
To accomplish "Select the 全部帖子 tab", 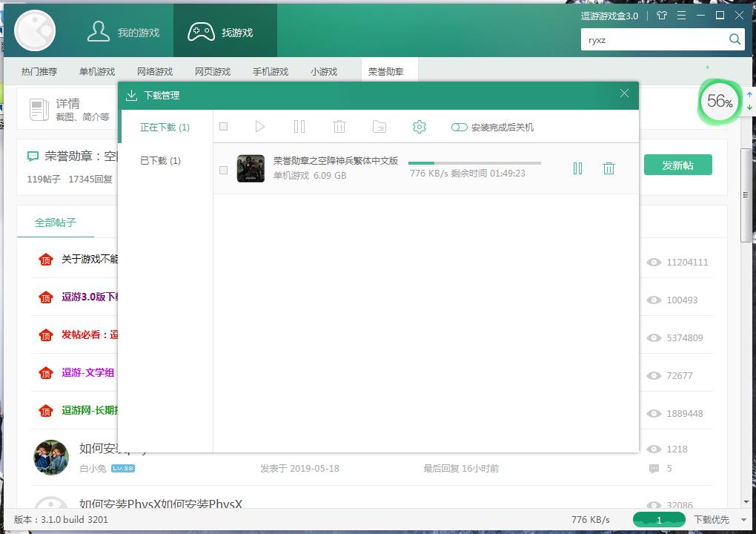I will click(56, 222).
